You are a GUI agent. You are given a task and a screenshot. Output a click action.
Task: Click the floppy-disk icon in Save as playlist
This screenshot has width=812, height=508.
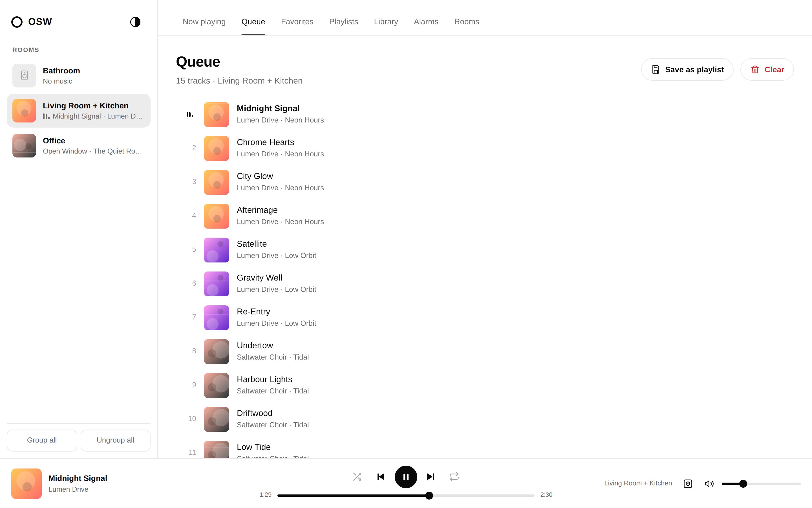pos(656,69)
